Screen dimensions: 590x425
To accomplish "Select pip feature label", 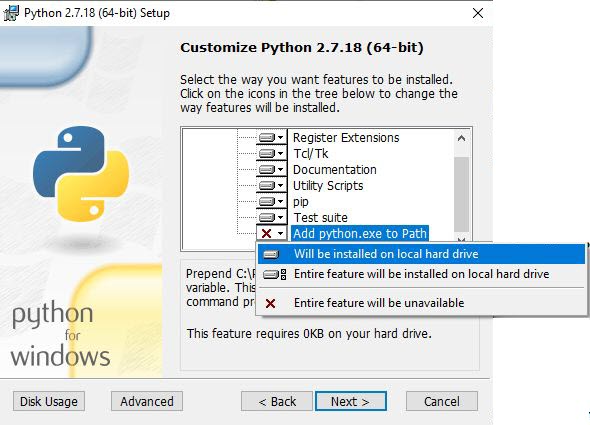I will tap(301, 202).
